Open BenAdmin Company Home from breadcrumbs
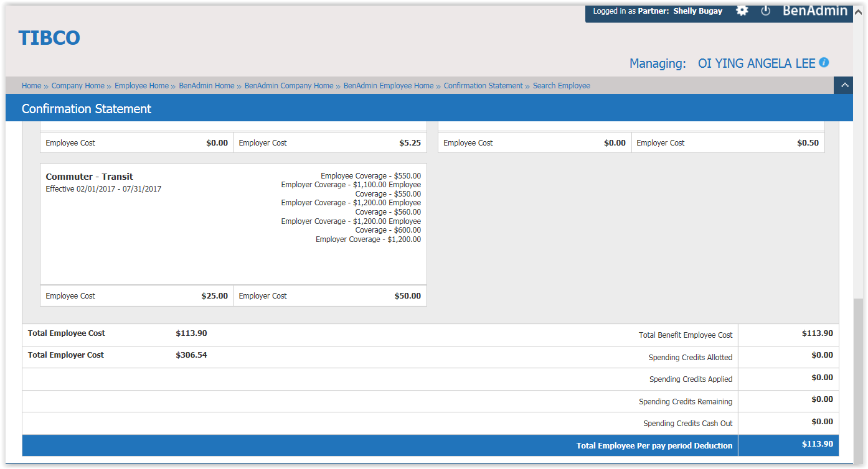 tap(288, 85)
